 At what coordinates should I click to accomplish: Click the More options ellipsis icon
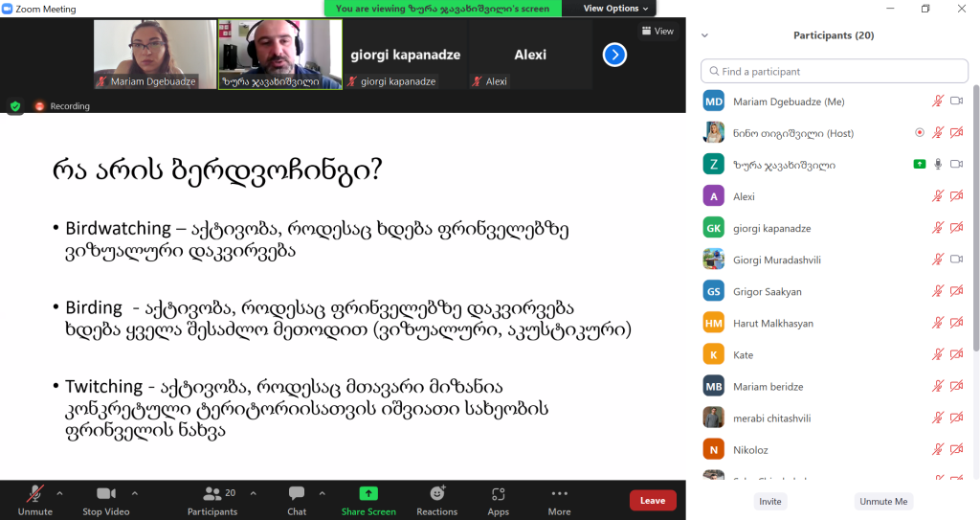pyautogui.click(x=560, y=494)
